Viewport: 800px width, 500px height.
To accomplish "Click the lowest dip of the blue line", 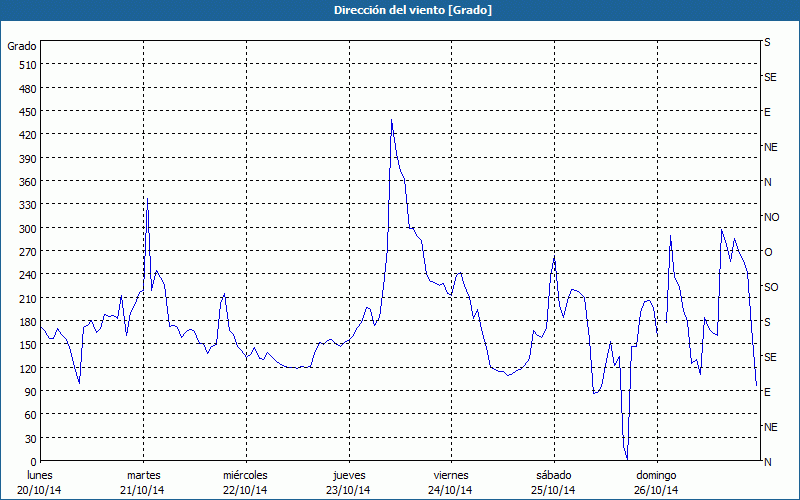I will 627,459.
